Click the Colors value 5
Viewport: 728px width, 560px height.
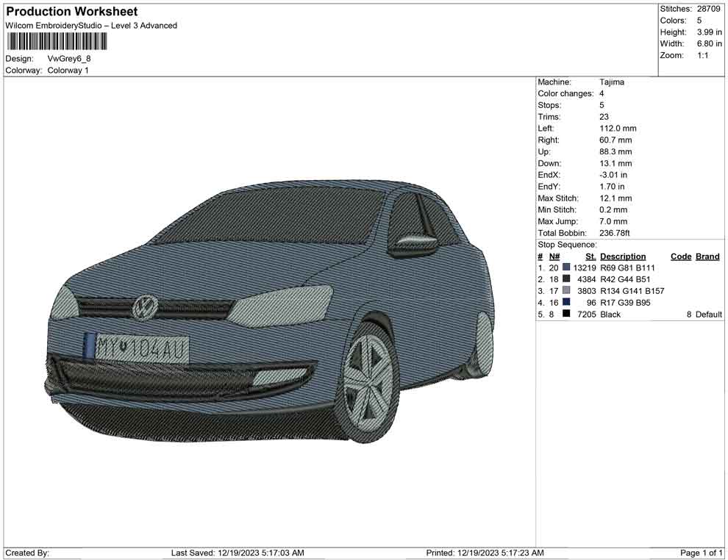point(699,21)
